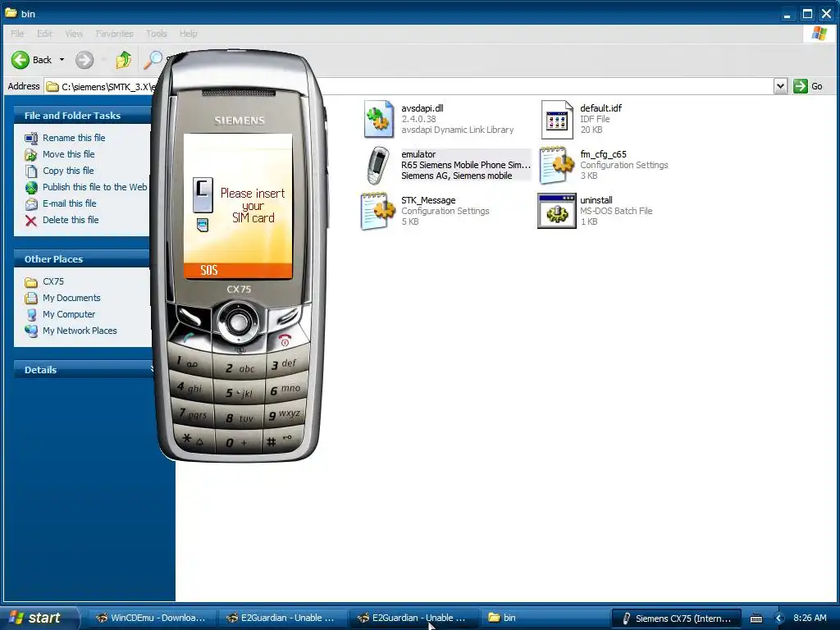Click the green call key on phone
The image size is (840, 630).
click(x=189, y=339)
